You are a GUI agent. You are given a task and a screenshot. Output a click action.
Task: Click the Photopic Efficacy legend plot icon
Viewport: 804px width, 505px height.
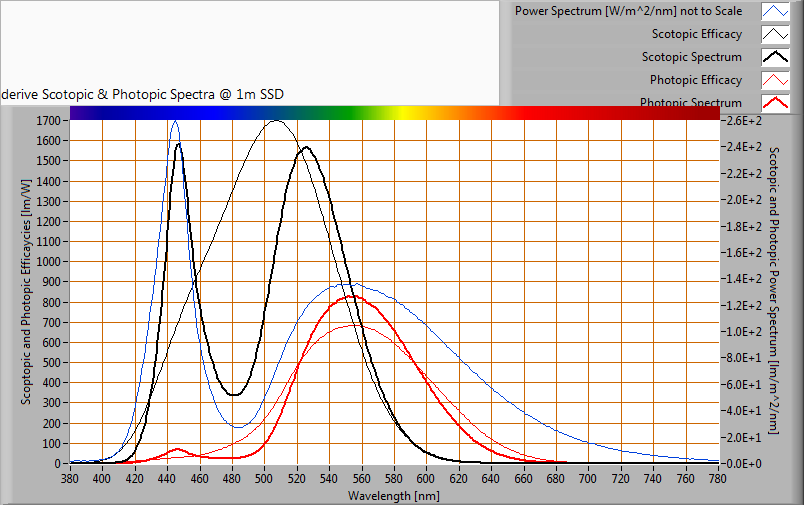[776, 80]
